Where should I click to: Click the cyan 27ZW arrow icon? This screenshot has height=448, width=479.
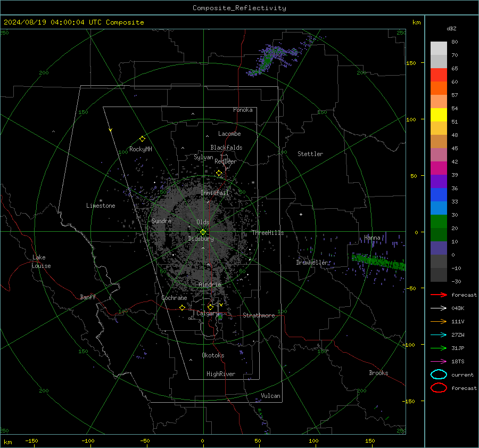click(439, 335)
